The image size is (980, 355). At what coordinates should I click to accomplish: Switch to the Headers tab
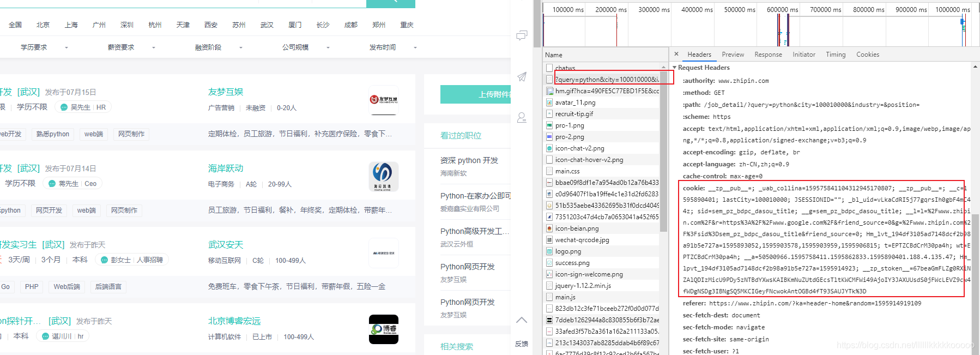point(699,55)
